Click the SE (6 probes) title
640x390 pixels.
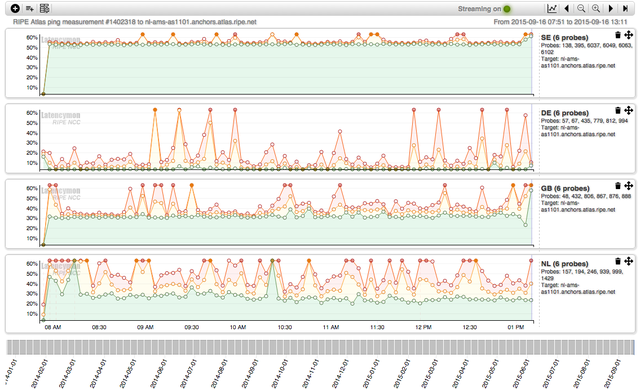click(x=564, y=38)
